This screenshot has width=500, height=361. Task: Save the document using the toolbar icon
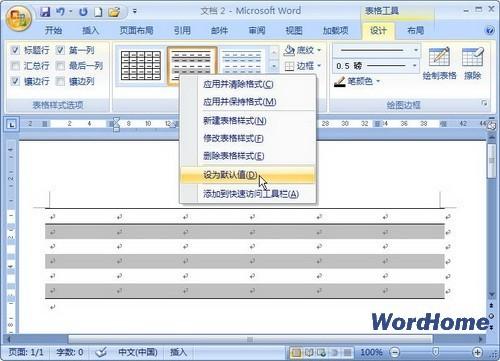(45, 12)
